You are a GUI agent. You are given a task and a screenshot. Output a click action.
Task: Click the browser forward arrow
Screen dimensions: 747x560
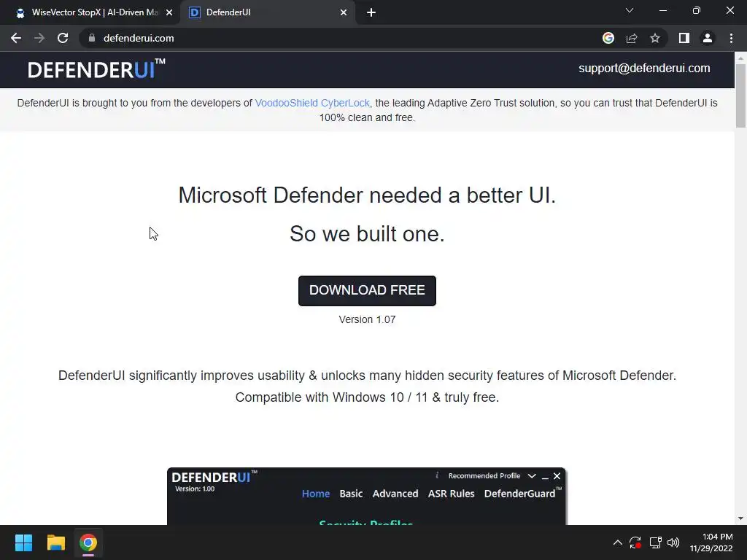coord(39,38)
